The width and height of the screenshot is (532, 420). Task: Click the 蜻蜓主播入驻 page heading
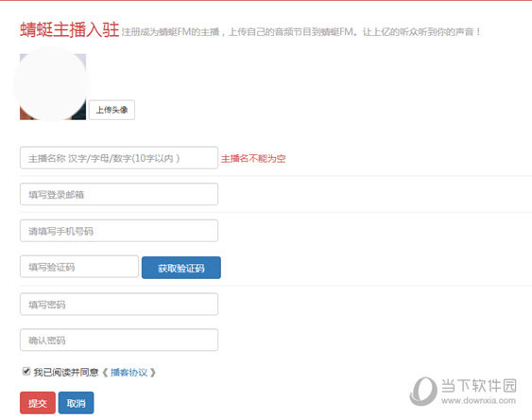70,29
